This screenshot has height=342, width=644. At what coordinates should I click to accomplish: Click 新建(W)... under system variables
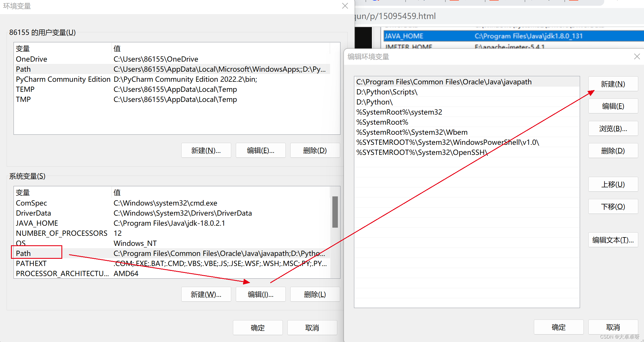[206, 294]
